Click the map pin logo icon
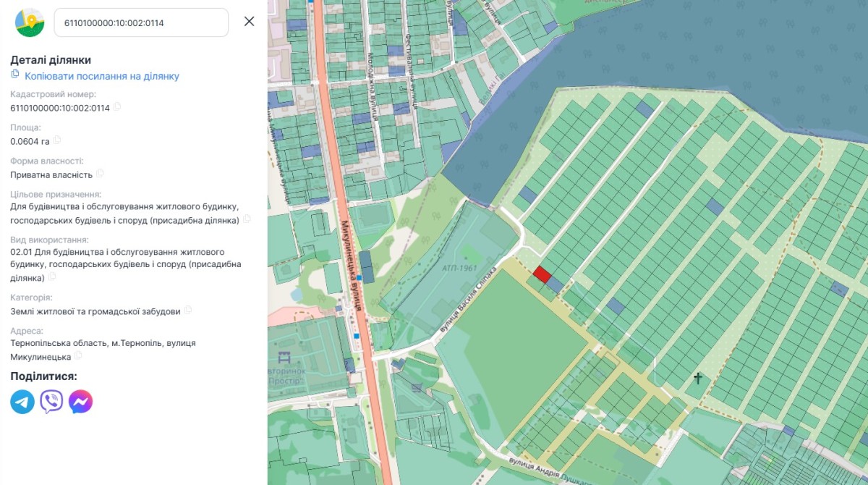The height and width of the screenshot is (485, 868). pyautogui.click(x=30, y=22)
